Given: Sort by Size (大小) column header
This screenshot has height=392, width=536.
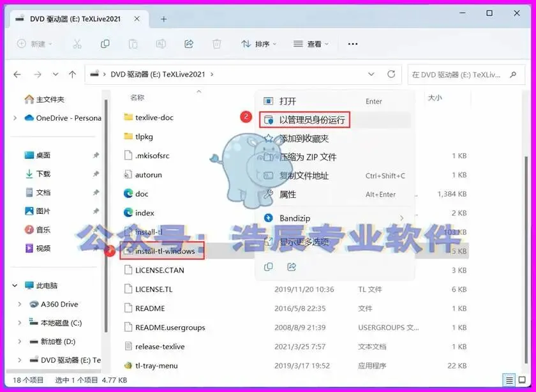Looking at the screenshot, I should click(x=435, y=98).
